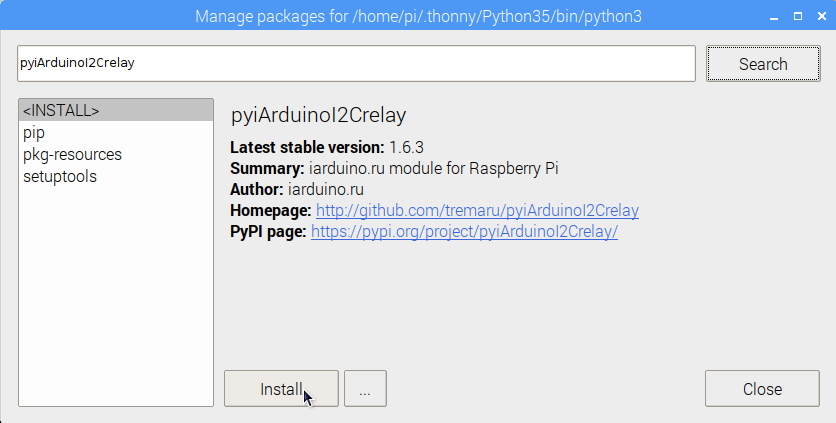Viewport: 836px width, 423px height.
Task: Select the <INSTALL> entry in package list
Action: point(116,110)
